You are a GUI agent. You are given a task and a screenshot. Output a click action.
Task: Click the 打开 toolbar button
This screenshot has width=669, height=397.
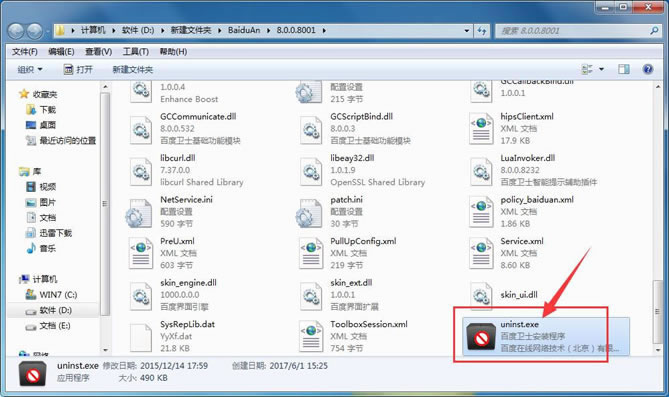pyautogui.click(x=78, y=69)
